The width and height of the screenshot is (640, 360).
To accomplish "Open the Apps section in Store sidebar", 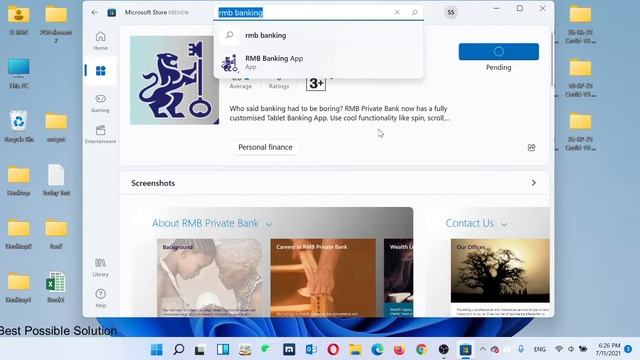I will click(100, 71).
